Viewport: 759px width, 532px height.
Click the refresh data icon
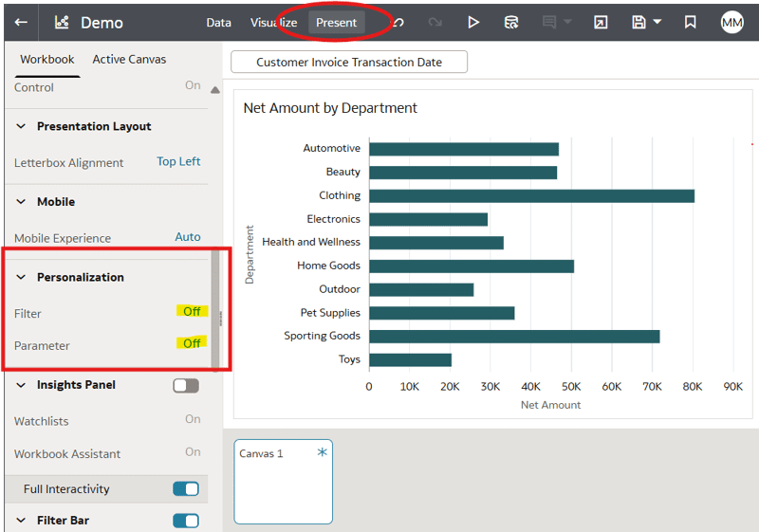tap(511, 22)
